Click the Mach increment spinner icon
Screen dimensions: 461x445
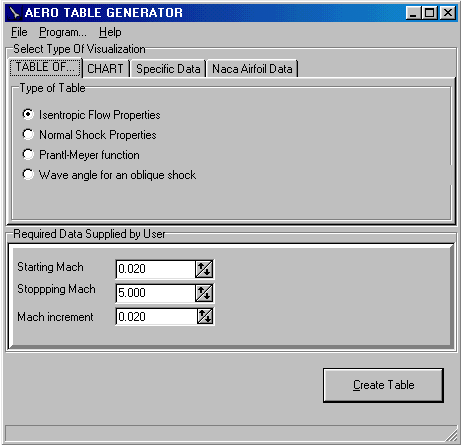tap(205, 316)
